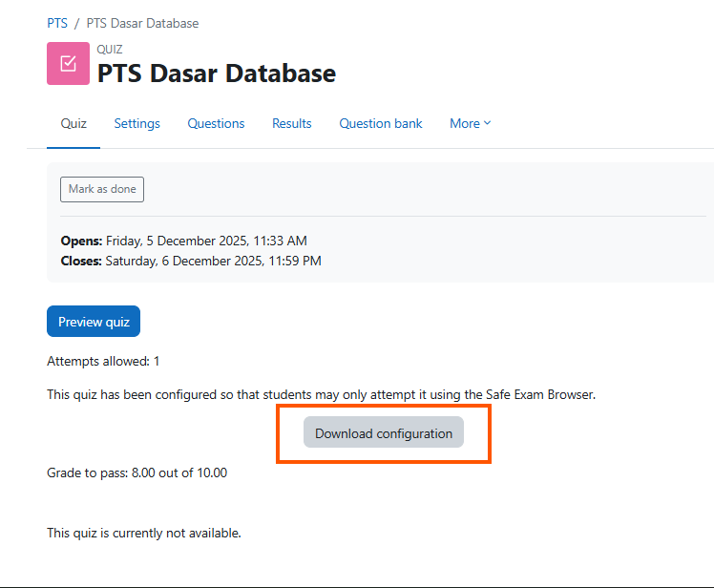Download the Safe Exam Browser configuration

[384, 433]
